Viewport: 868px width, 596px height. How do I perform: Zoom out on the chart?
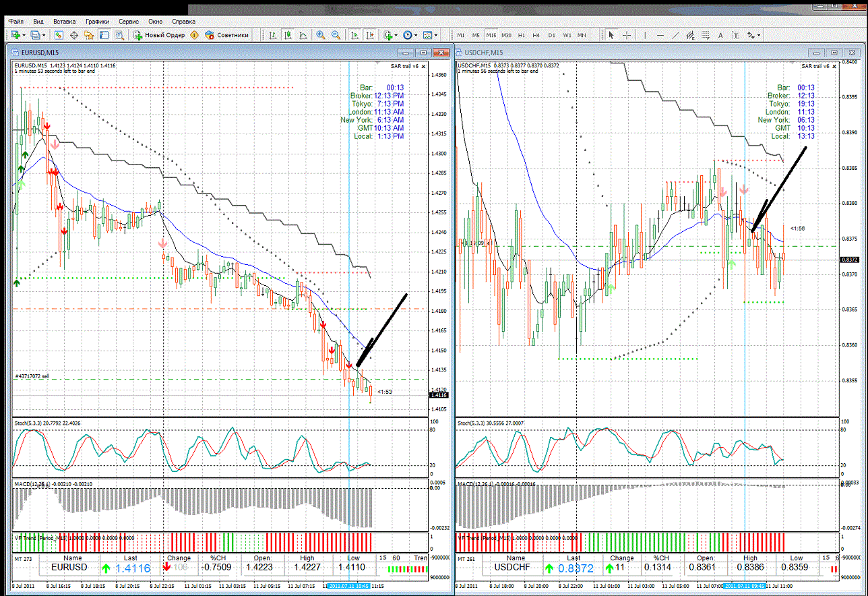(336, 34)
